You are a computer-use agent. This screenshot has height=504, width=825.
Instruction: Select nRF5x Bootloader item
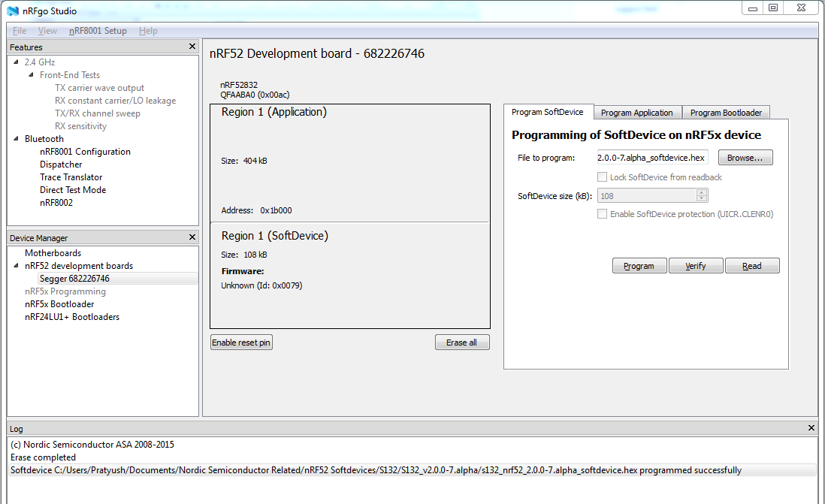point(59,304)
